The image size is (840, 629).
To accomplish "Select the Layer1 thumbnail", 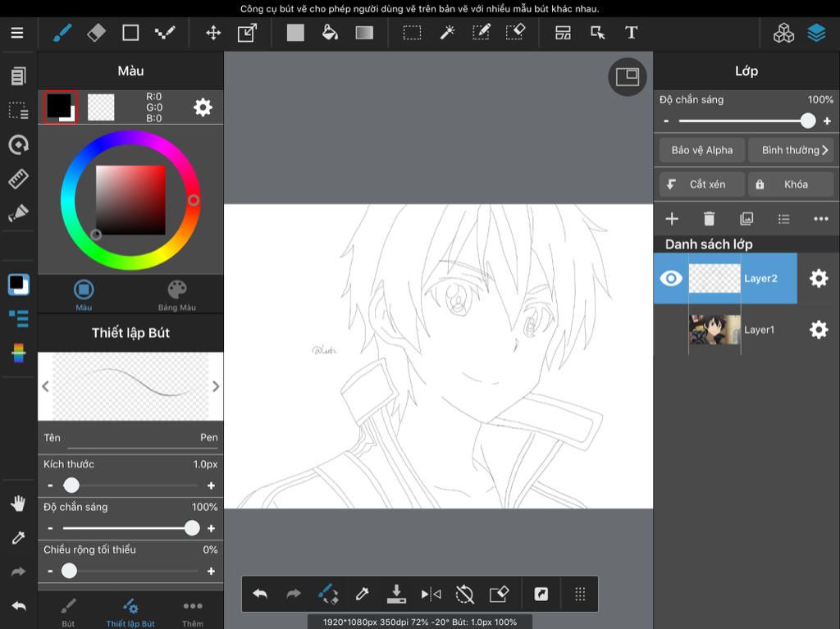I will [714, 330].
